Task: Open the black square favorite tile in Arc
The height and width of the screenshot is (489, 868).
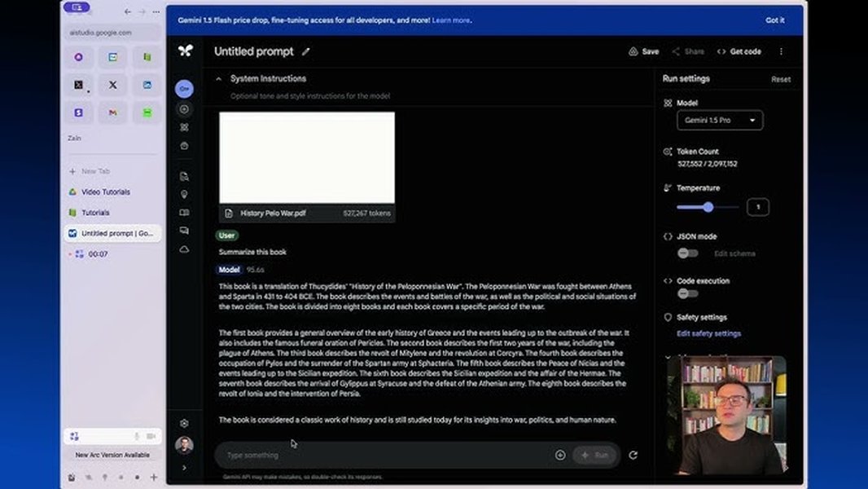Action: pyautogui.click(x=79, y=85)
